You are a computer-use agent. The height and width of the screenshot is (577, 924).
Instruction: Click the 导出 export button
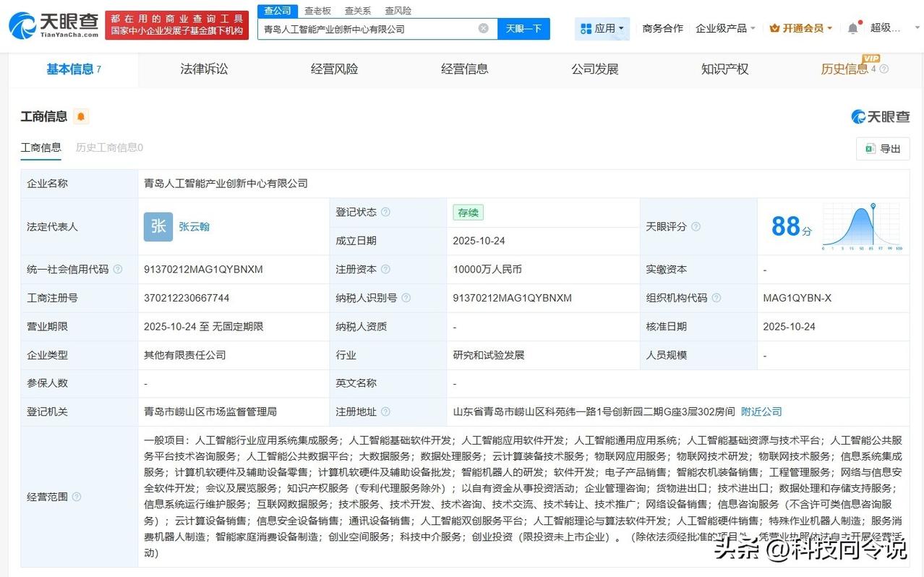point(883,148)
